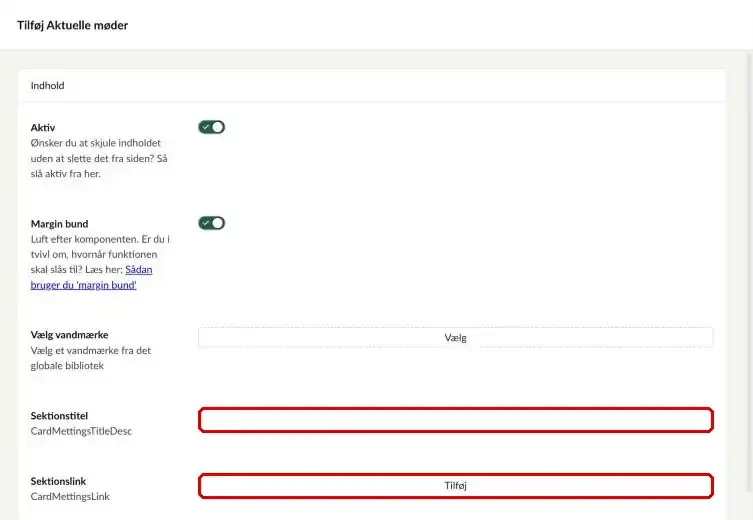Click the Sektionslink label

click(59, 481)
